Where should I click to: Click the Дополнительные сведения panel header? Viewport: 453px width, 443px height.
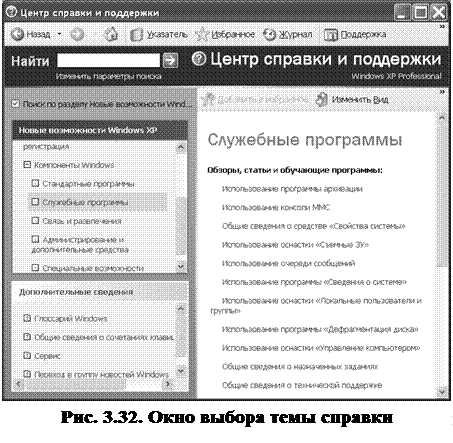[100, 292]
